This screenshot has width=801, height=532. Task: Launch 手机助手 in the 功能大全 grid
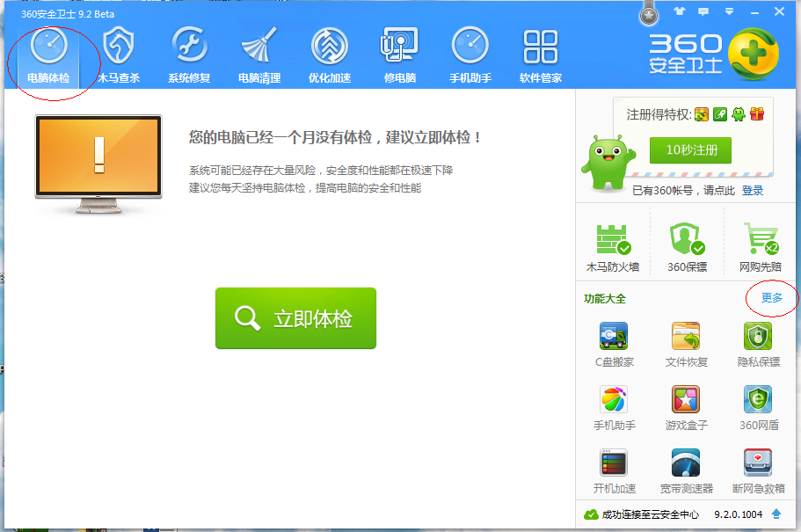614,408
